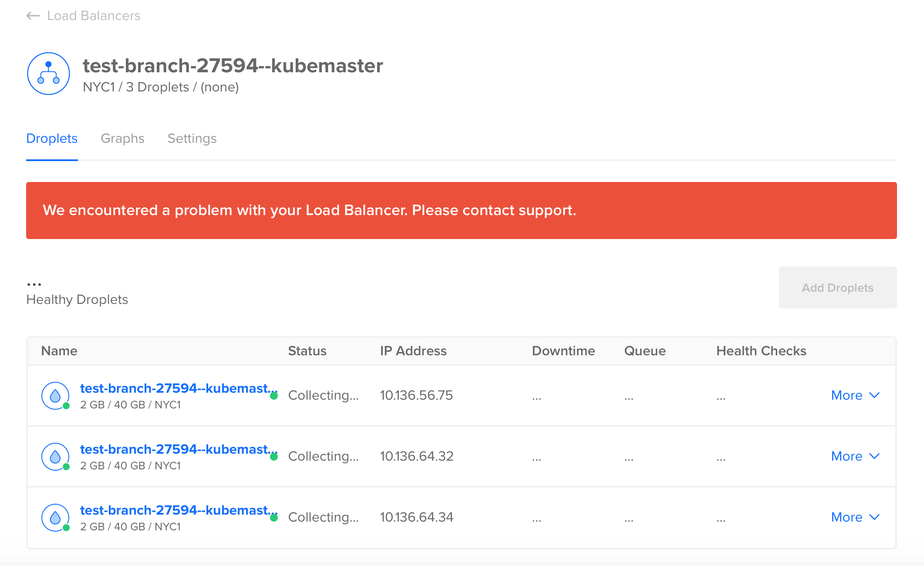Click droplet icon in 10.136.64.32 row
This screenshot has height=566, width=924.
(55, 457)
